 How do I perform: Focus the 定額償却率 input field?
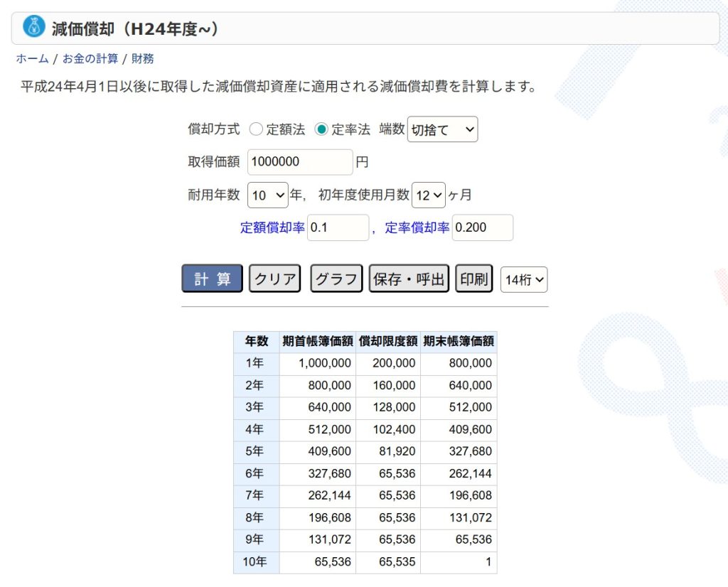(338, 228)
